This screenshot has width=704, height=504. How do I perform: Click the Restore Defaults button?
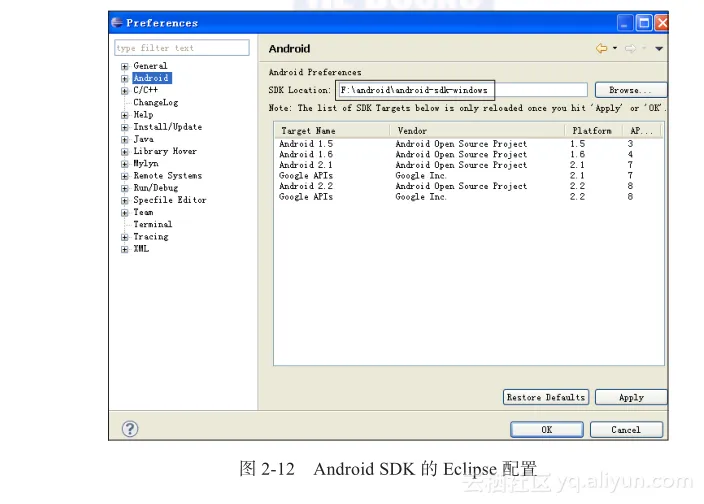click(545, 397)
